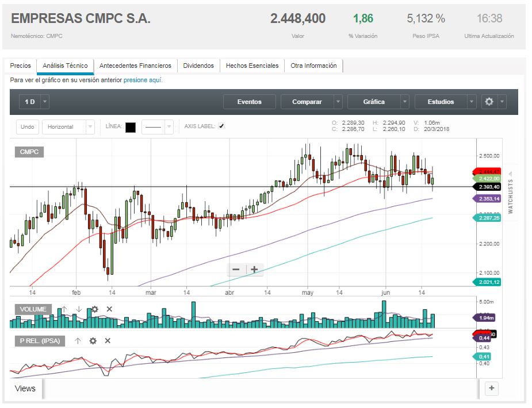Click the Estudios button
This screenshot has width=532, height=408.
(x=441, y=102)
